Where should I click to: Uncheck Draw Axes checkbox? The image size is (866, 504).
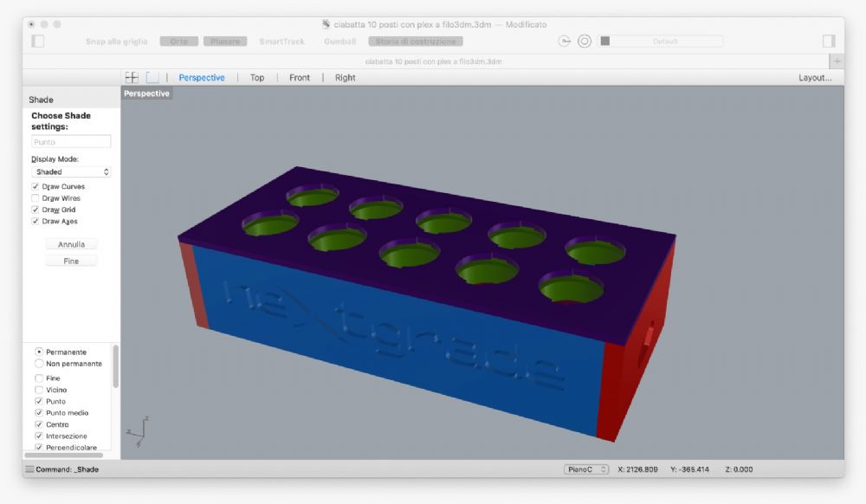click(x=36, y=222)
